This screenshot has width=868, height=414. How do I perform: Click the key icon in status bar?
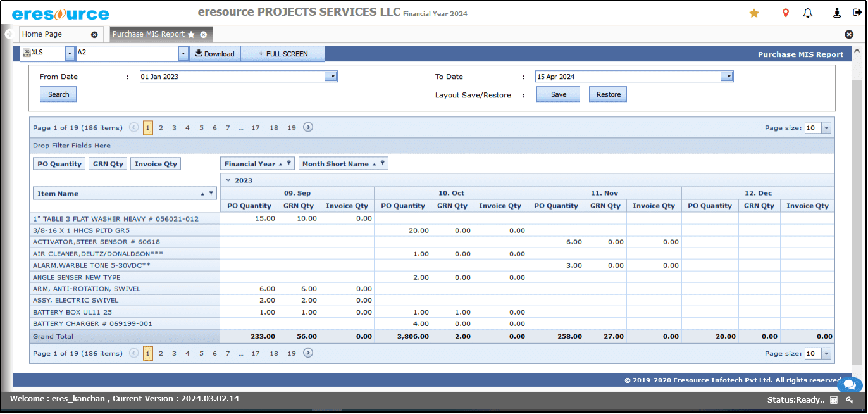point(850,400)
